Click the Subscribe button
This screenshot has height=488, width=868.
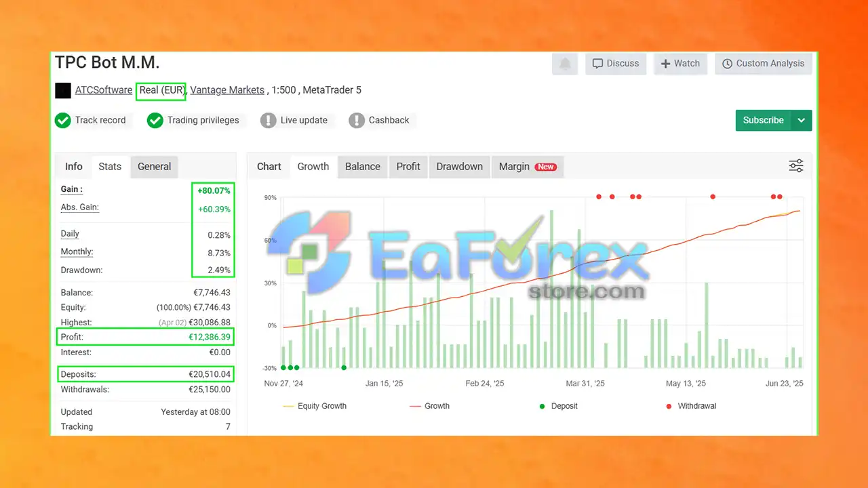(764, 121)
